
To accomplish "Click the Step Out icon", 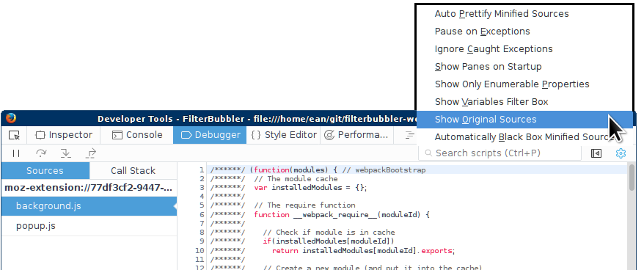I will coord(91,153).
